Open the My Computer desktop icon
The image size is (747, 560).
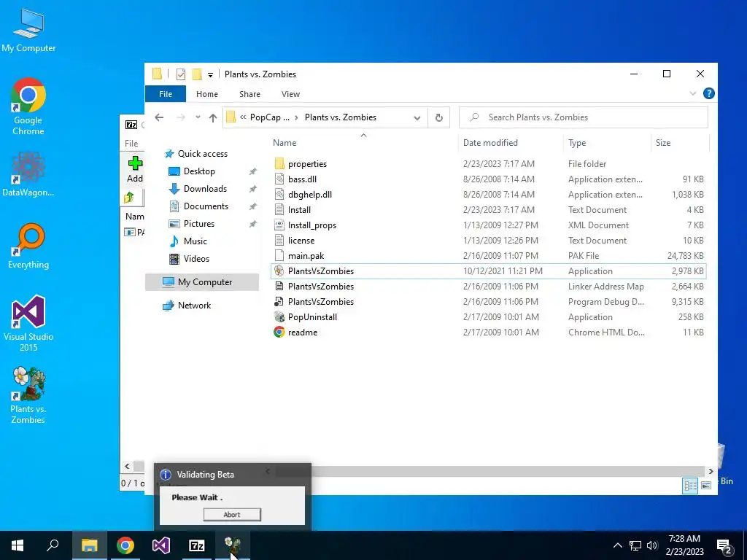point(28,31)
